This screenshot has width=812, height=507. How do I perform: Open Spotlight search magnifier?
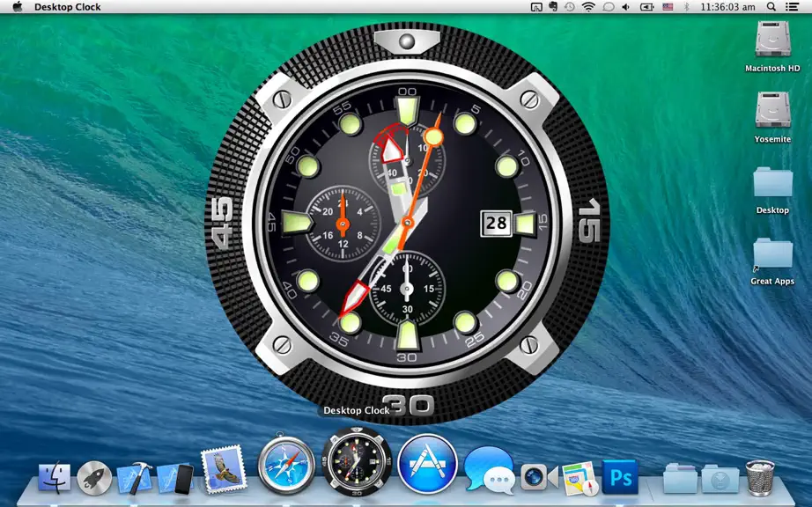(x=771, y=7)
